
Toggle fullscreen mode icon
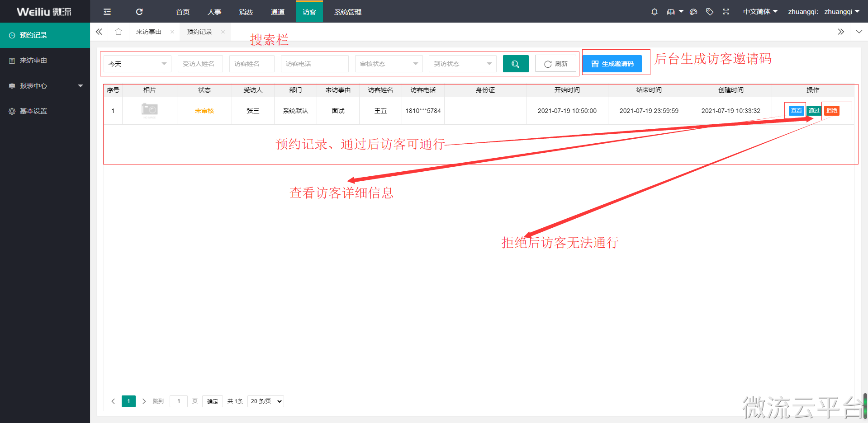coord(726,12)
